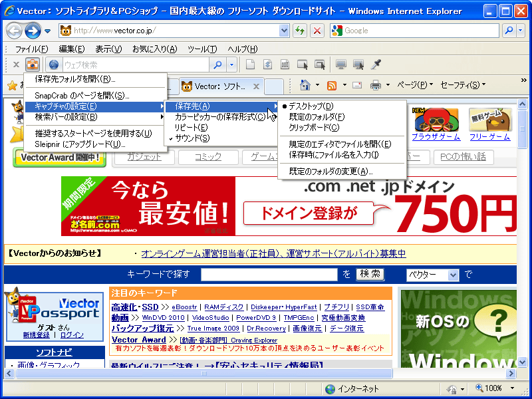Screen dimensions: 532x399
Task: Open the ヘルプ(H) menu
Action: 243,49
